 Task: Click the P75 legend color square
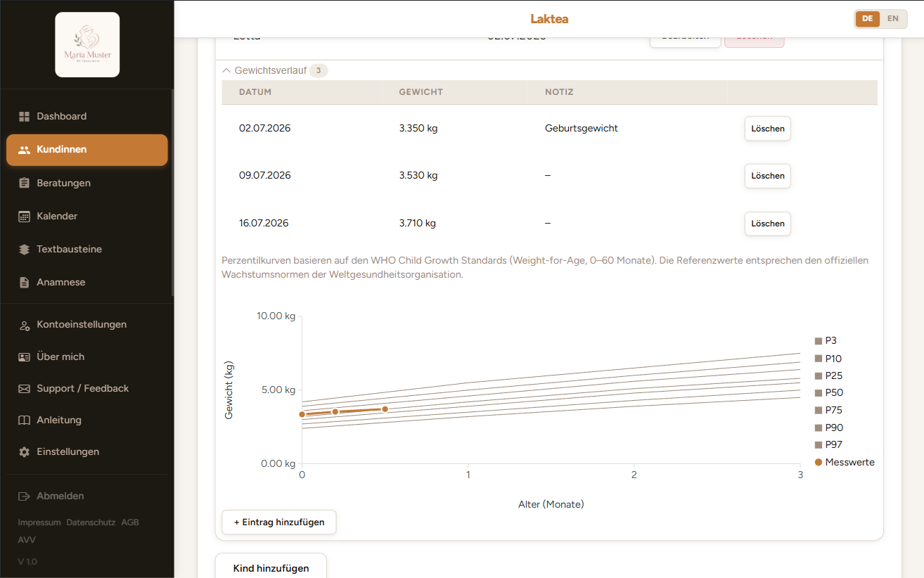click(x=819, y=410)
